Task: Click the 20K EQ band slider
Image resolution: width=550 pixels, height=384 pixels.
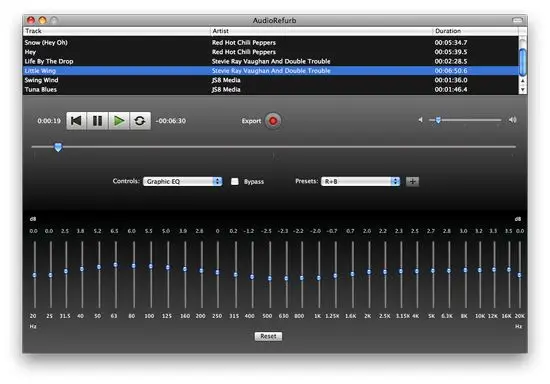Action: (x=519, y=275)
